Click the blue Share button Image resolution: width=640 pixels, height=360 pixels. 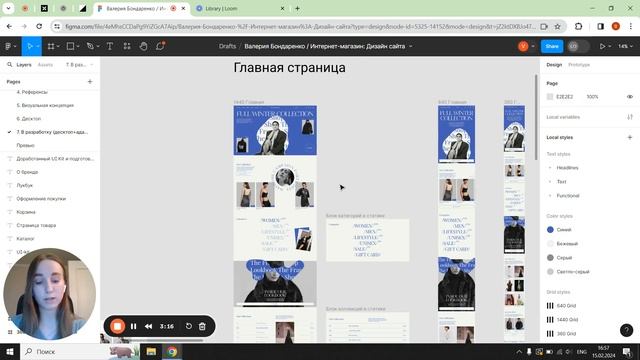pyautogui.click(x=552, y=47)
